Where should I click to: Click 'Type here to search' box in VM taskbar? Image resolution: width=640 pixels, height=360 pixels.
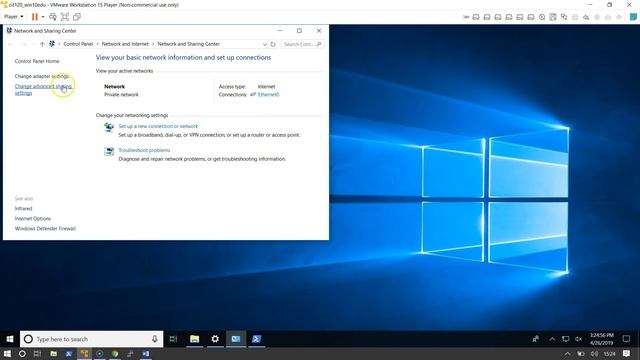tap(91, 339)
